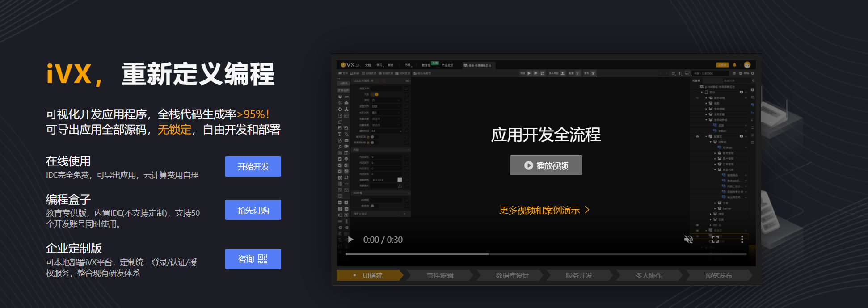Select the 服务开发 step tab
The width and height of the screenshot is (868, 308).
point(579,275)
